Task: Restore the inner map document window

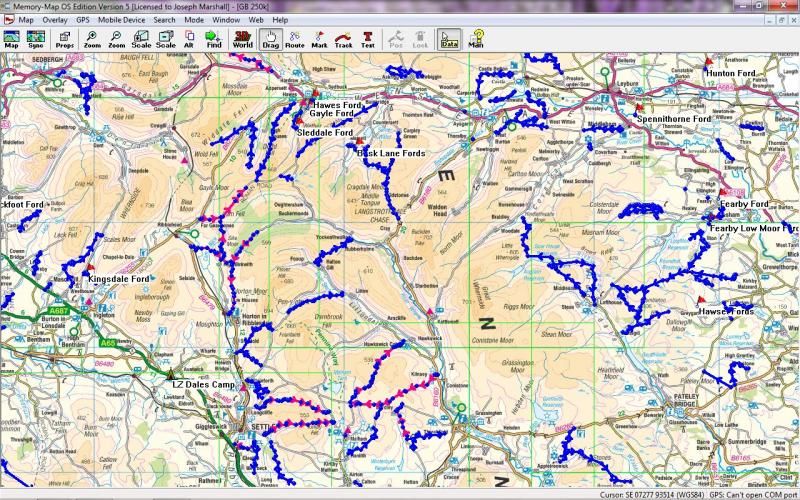Action: (781, 20)
